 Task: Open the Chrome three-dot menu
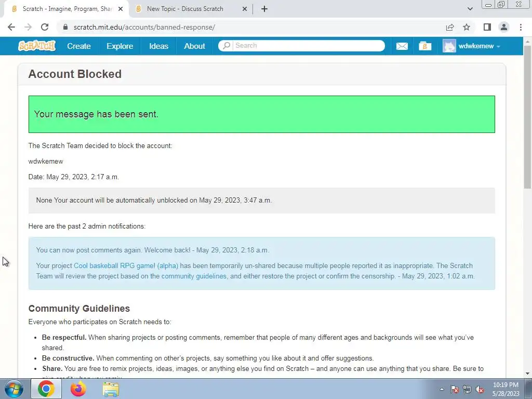(x=521, y=27)
